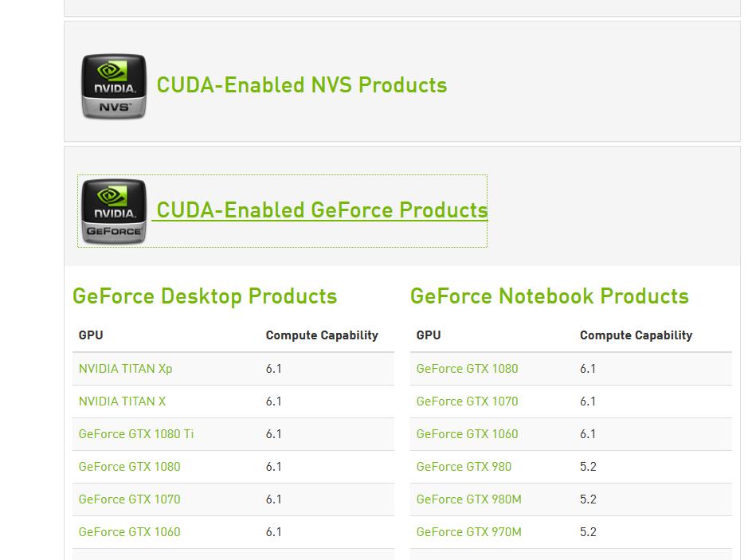
Task: Select GeForce GTX 1080 Ti link
Action: [x=135, y=434]
